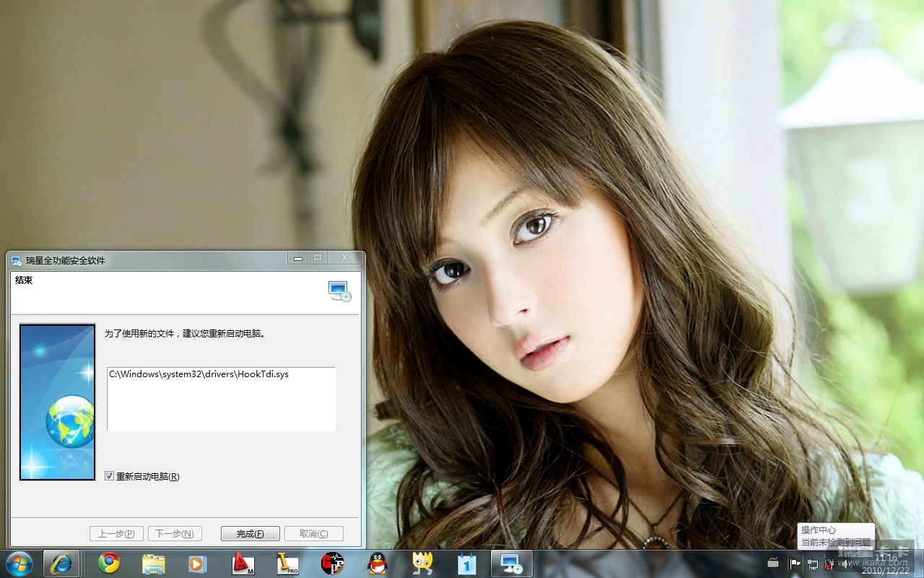Click the file path list box
The width and height of the screenshot is (924, 578).
(221, 399)
